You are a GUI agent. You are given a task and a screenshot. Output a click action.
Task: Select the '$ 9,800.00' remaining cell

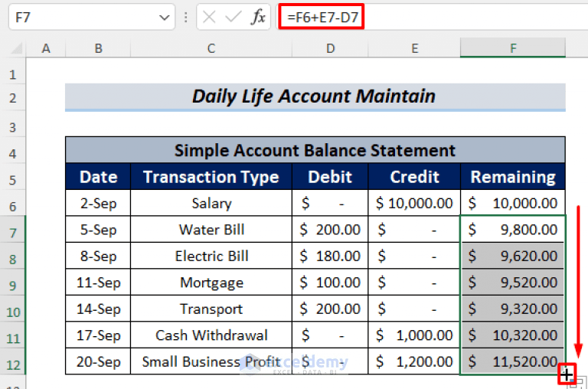point(513,229)
